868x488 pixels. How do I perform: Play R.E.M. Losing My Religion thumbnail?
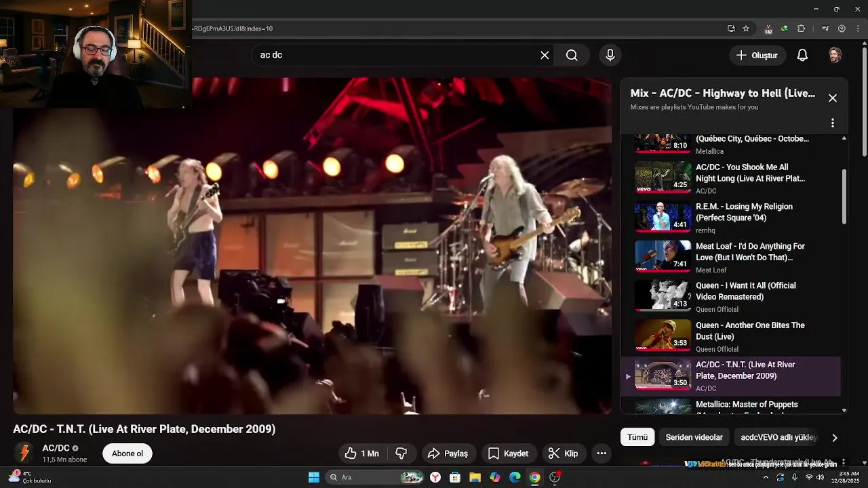click(663, 217)
